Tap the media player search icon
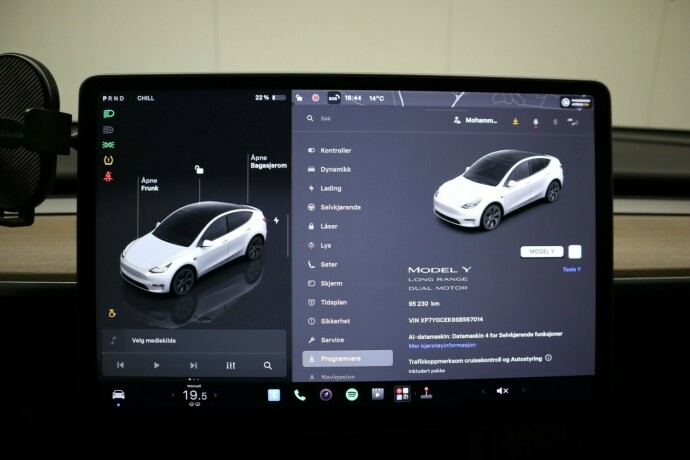 tap(268, 366)
